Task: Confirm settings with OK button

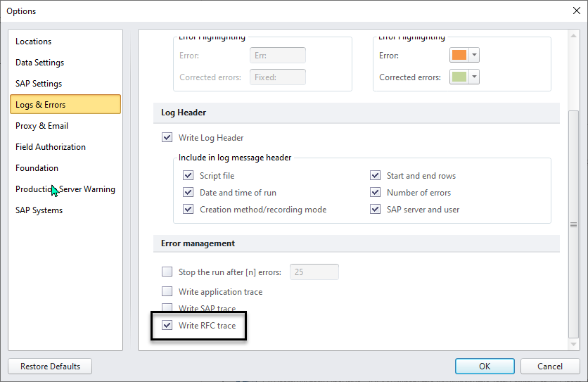Action: coord(485,367)
